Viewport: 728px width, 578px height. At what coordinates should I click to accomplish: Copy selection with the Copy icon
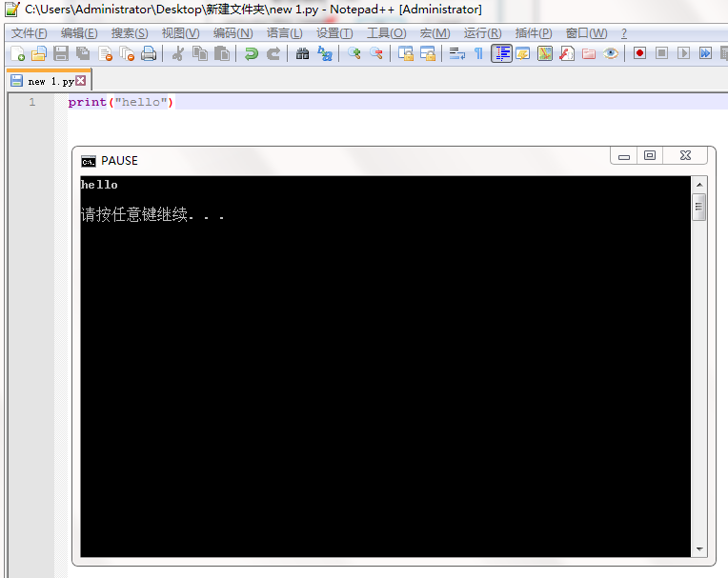(x=200, y=54)
